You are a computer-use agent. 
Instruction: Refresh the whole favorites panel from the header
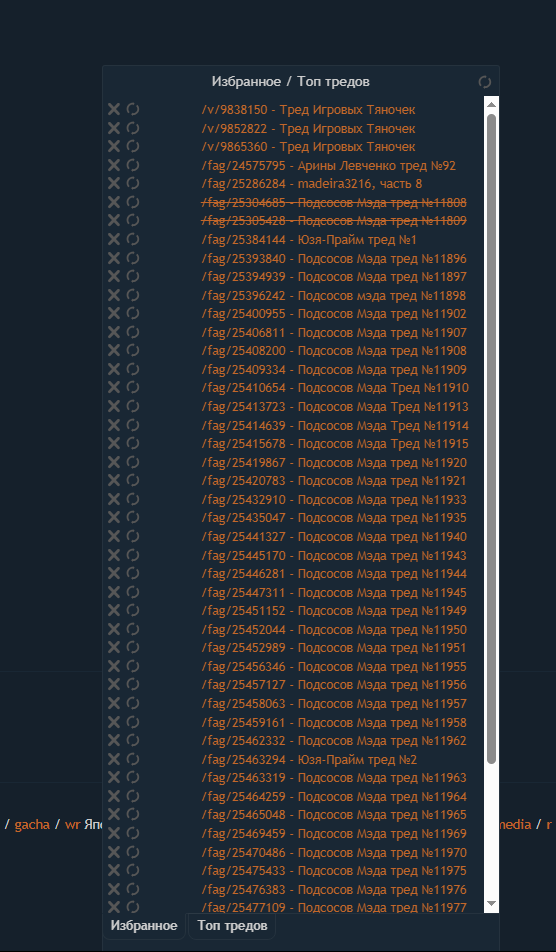(484, 82)
